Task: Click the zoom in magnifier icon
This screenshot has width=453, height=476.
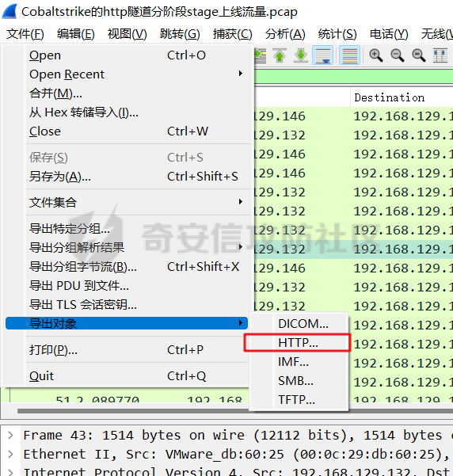Action: pyautogui.click(x=375, y=55)
